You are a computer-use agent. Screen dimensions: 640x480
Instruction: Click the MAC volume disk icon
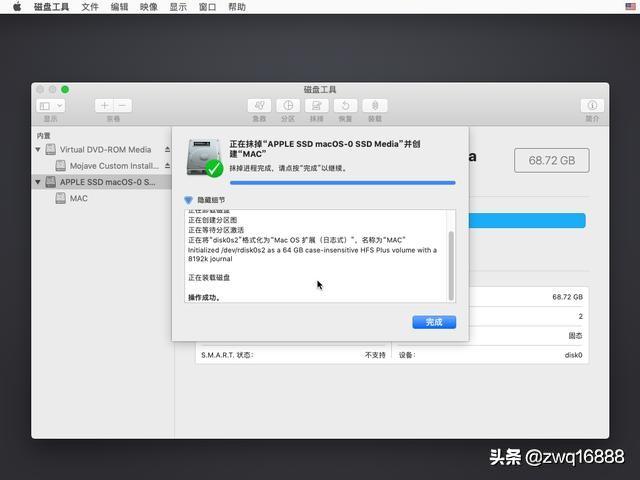pyautogui.click(x=60, y=198)
